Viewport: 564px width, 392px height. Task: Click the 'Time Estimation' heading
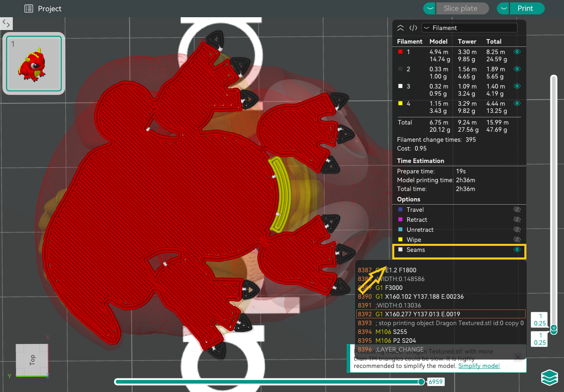(420, 161)
